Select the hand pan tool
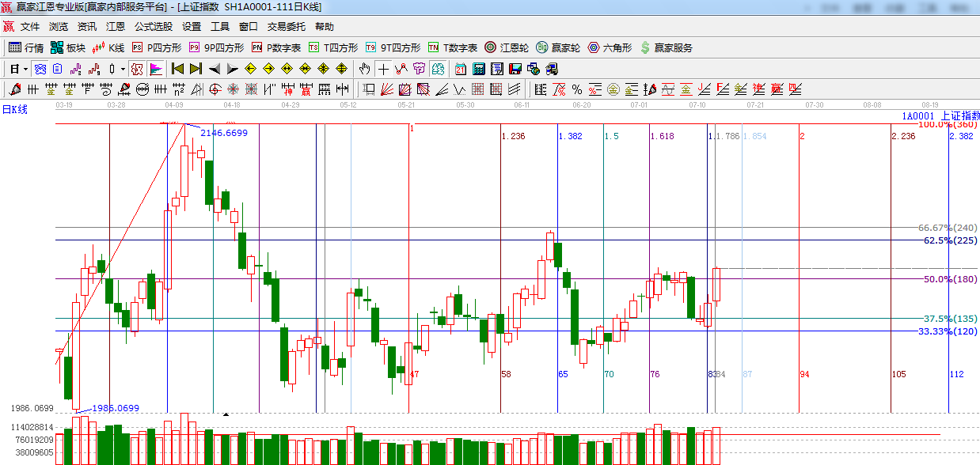Image resolution: width=980 pixels, height=465 pixels. [x=364, y=69]
